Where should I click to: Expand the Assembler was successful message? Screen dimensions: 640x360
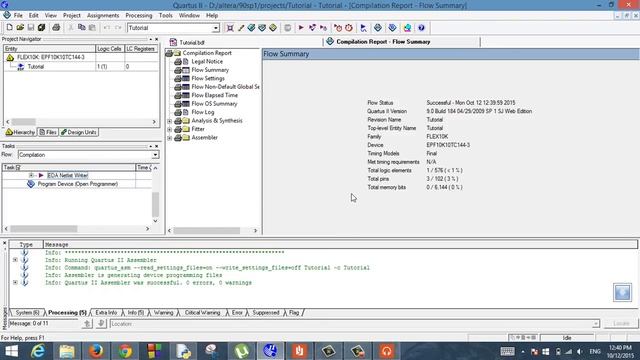click(x=15, y=282)
